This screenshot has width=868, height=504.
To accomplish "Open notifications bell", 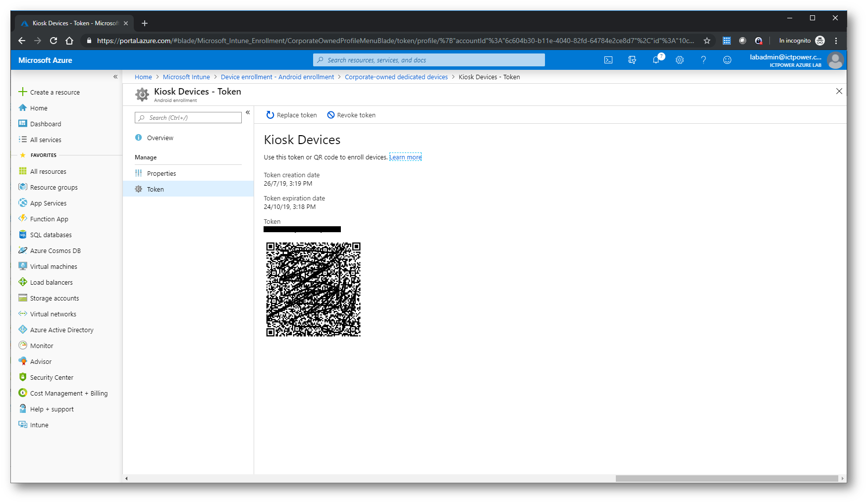I will tap(656, 60).
